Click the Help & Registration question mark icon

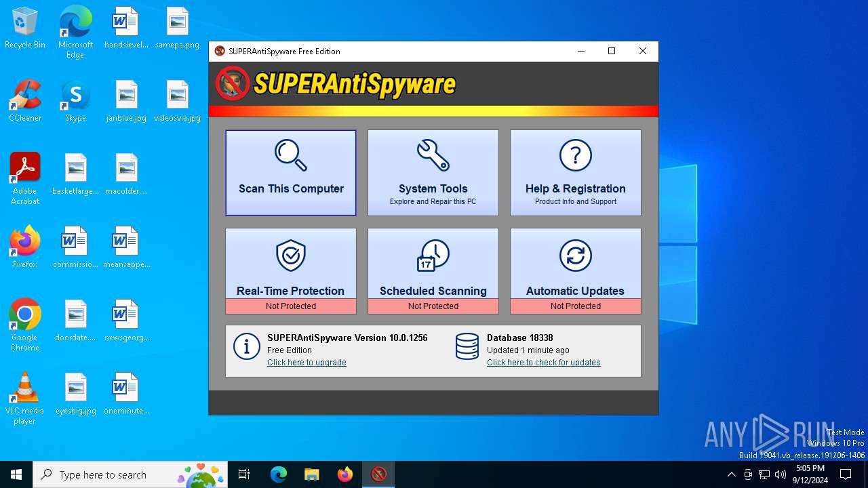tap(576, 155)
